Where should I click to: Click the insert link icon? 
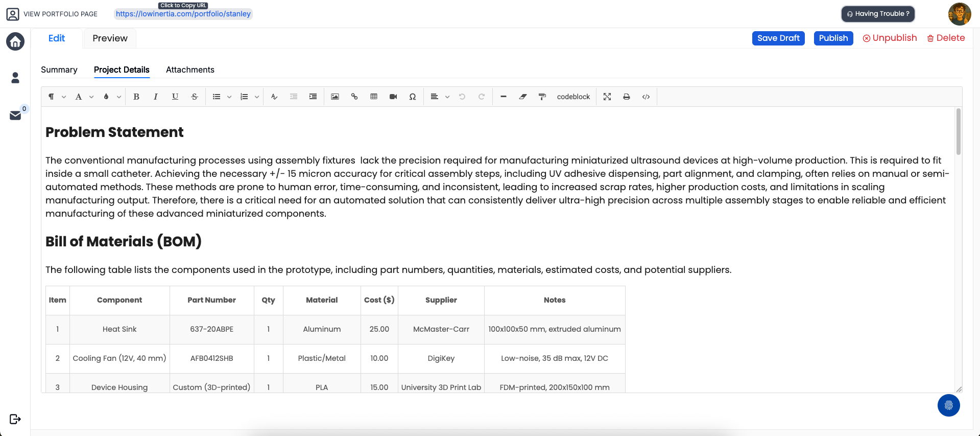pyautogui.click(x=354, y=97)
